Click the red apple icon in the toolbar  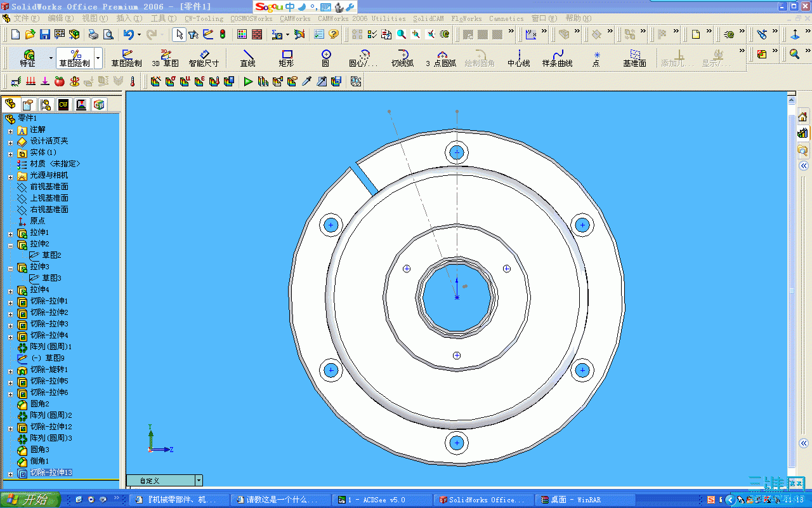tap(60, 81)
